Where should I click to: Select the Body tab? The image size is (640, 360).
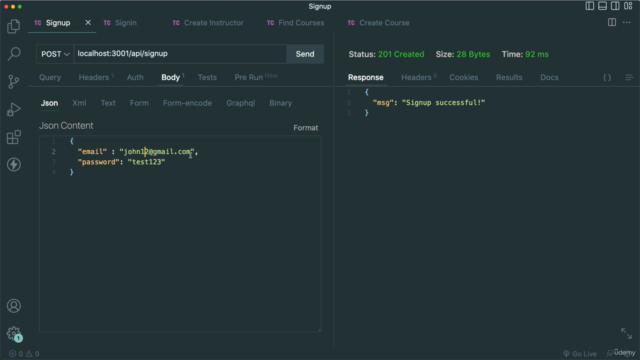pos(171,78)
